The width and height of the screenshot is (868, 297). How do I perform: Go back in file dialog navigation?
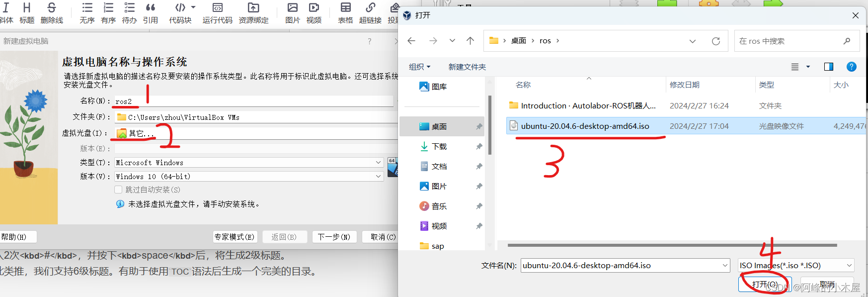[x=411, y=41]
